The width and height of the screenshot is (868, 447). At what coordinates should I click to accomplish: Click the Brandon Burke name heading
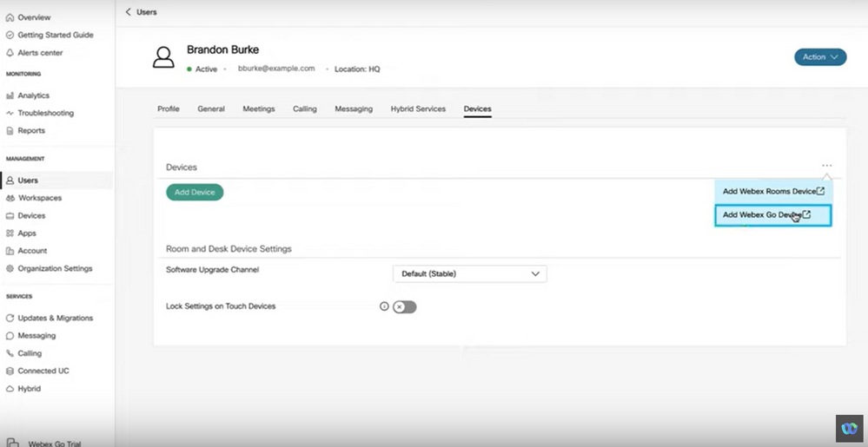pos(222,49)
